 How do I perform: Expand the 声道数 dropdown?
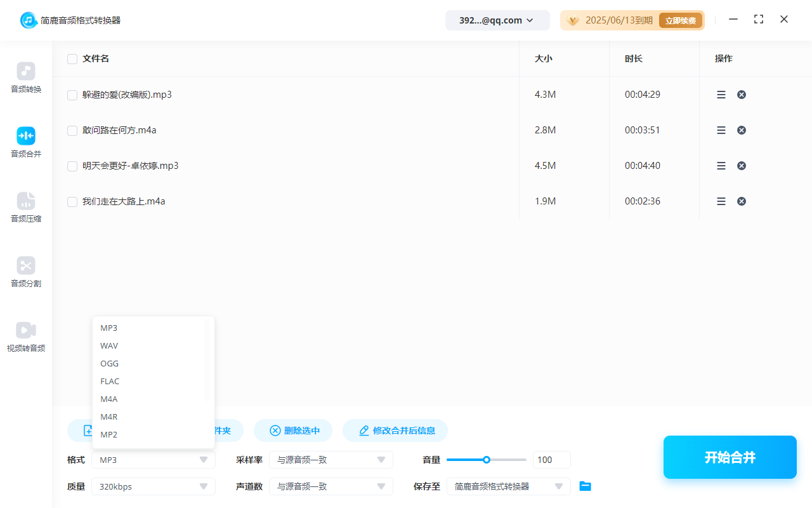[x=331, y=486]
